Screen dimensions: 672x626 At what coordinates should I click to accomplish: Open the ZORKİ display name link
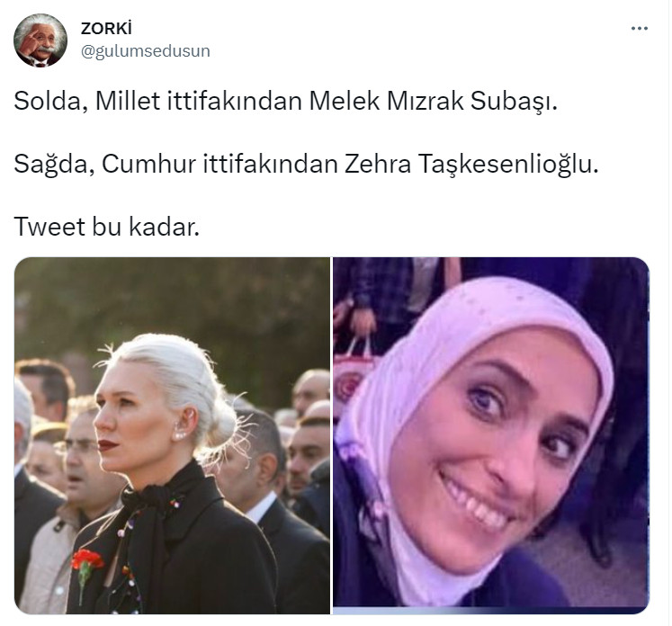point(106,29)
